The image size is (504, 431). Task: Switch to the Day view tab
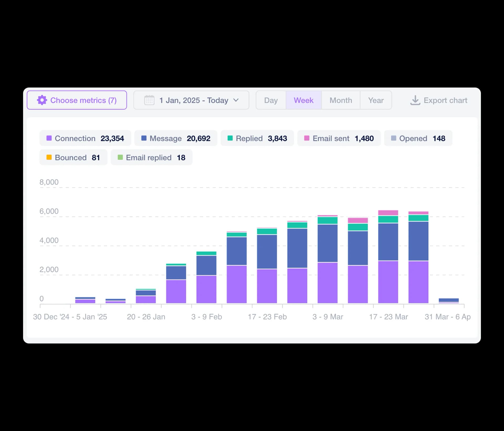coord(271,100)
